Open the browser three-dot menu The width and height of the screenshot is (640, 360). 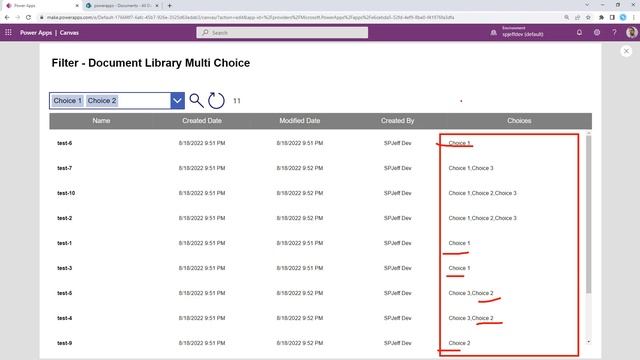[x=634, y=18]
